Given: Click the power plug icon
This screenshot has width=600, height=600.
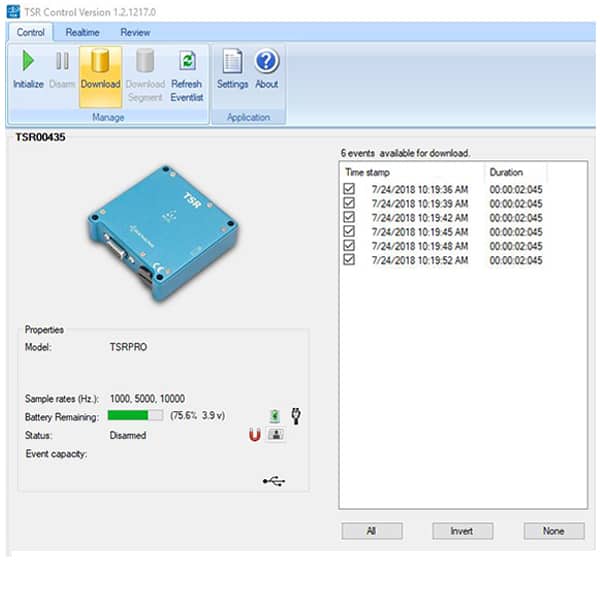Looking at the screenshot, I should coord(296,415).
